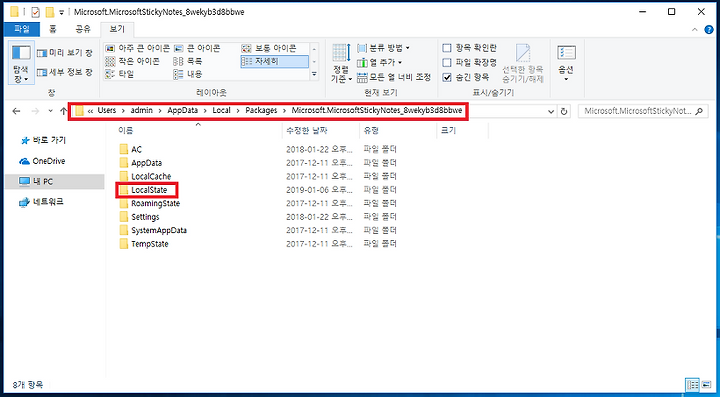Go back with the left arrow
The height and width of the screenshot is (397, 720).
coord(16,111)
